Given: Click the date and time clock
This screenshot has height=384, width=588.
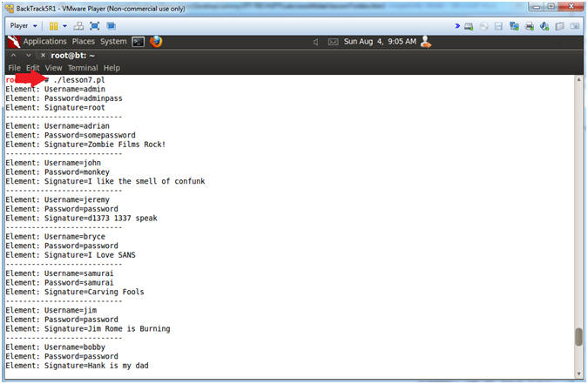Looking at the screenshot, I should coord(380,42).
